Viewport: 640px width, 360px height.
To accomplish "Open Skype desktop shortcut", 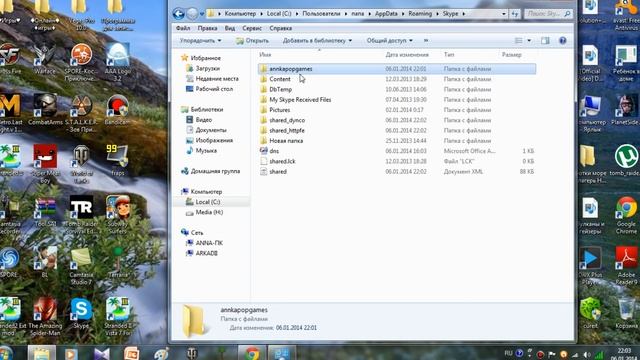I will coord(81,313).
